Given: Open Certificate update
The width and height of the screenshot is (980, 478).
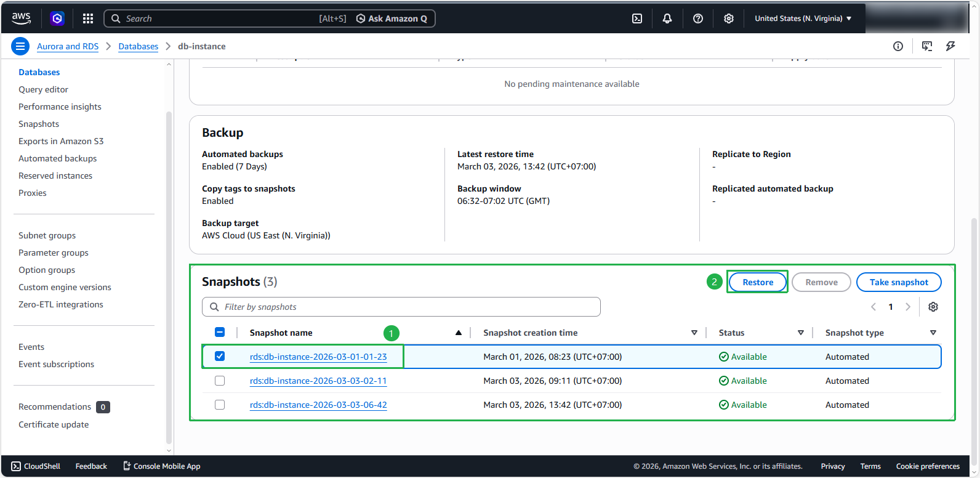Looking at the screenshot, I should tap(54, 424).
